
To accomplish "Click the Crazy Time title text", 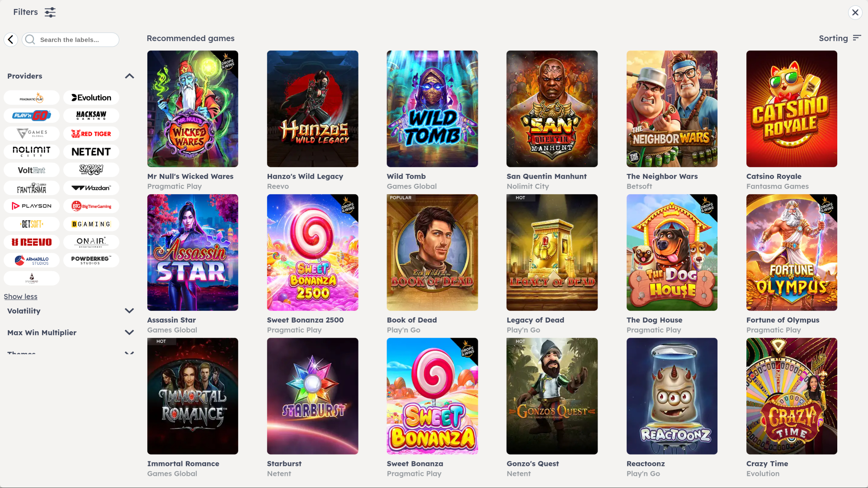I will (767, 464).
